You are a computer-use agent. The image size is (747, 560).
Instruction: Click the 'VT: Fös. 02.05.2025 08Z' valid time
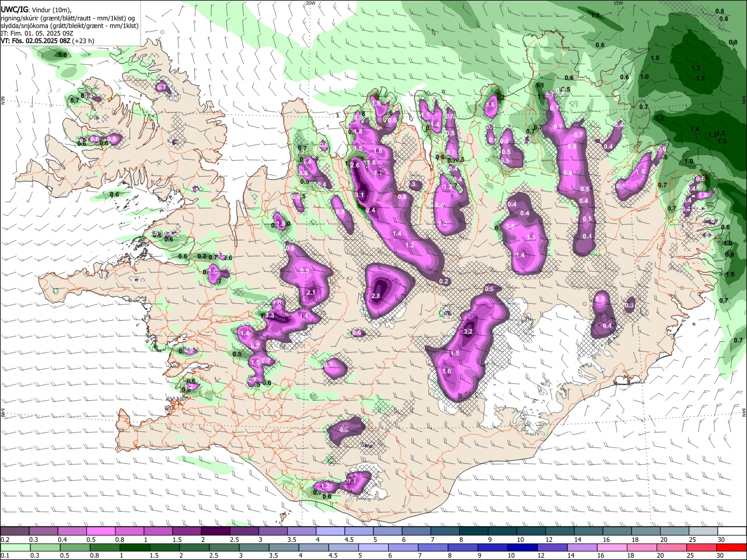click(x=36, y=41)
